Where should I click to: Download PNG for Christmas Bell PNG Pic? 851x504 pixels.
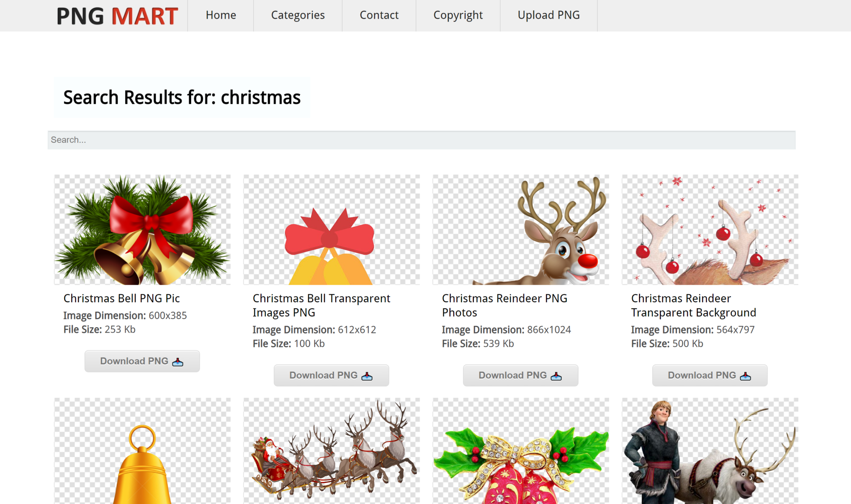click(142, 361)
